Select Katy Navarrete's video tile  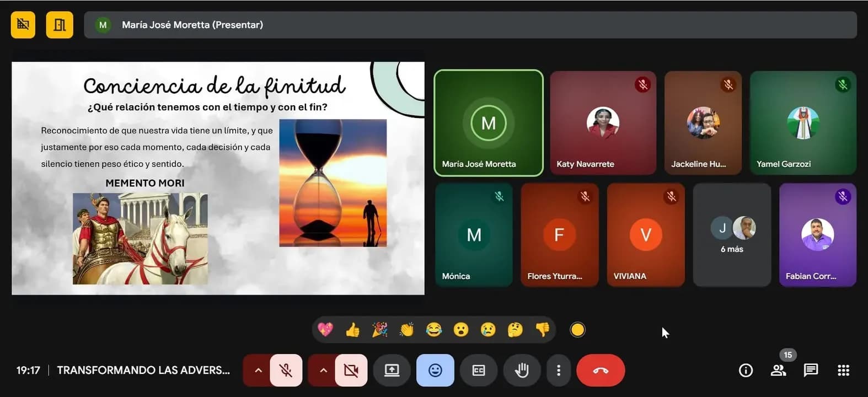(603, 122)
